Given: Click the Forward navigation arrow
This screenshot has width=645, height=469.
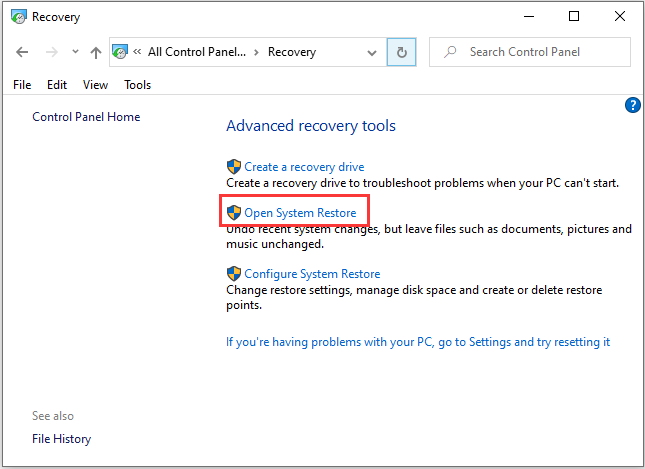Looking at the screenshot, I should [51, 52].
